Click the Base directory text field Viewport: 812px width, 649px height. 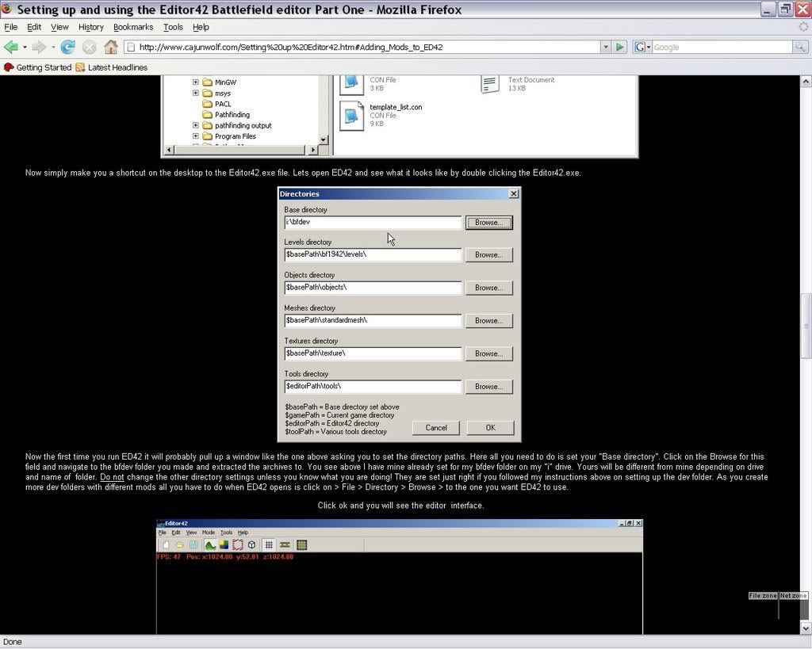[x=373, y=223]
